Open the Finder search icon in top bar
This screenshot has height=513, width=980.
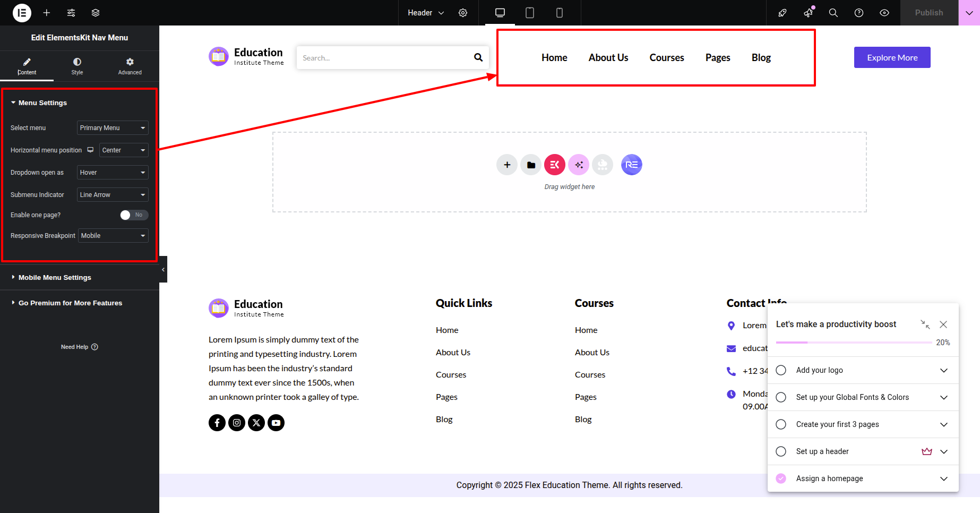pyautogui.click(x=833, y=13)
